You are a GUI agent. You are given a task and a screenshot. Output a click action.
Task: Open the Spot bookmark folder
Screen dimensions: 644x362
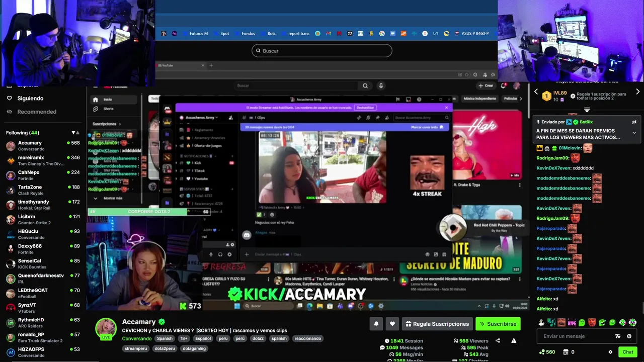tap(221, 34)
